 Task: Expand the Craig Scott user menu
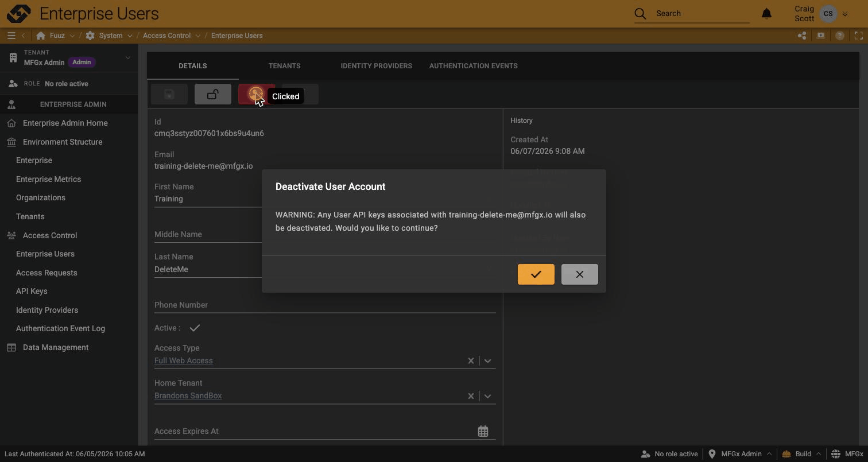click(844, 14)
